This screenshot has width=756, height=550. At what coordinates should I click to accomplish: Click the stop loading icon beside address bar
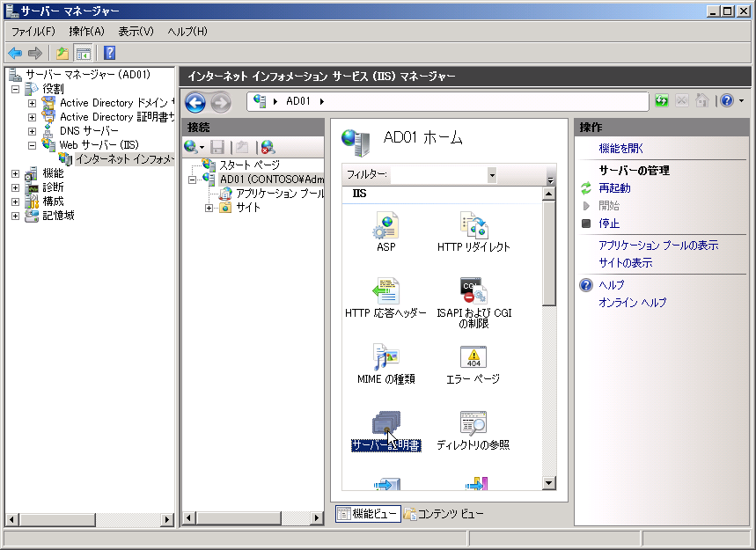(682, 100)
